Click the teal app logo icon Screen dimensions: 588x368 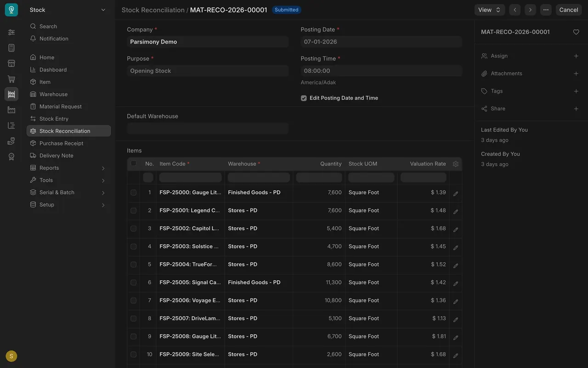point(11,10)
